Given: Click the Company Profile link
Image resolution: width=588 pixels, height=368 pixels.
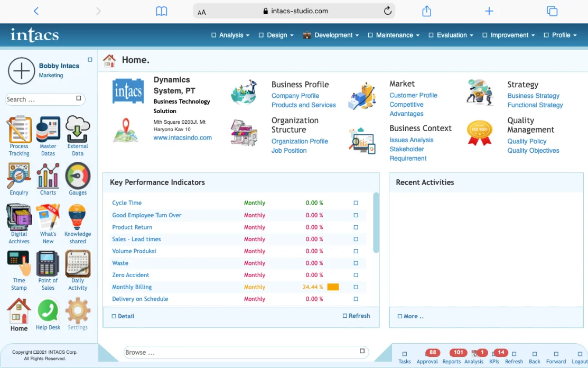Looking at the screenshot, I should pyautogui.click(x=295, y=96).
